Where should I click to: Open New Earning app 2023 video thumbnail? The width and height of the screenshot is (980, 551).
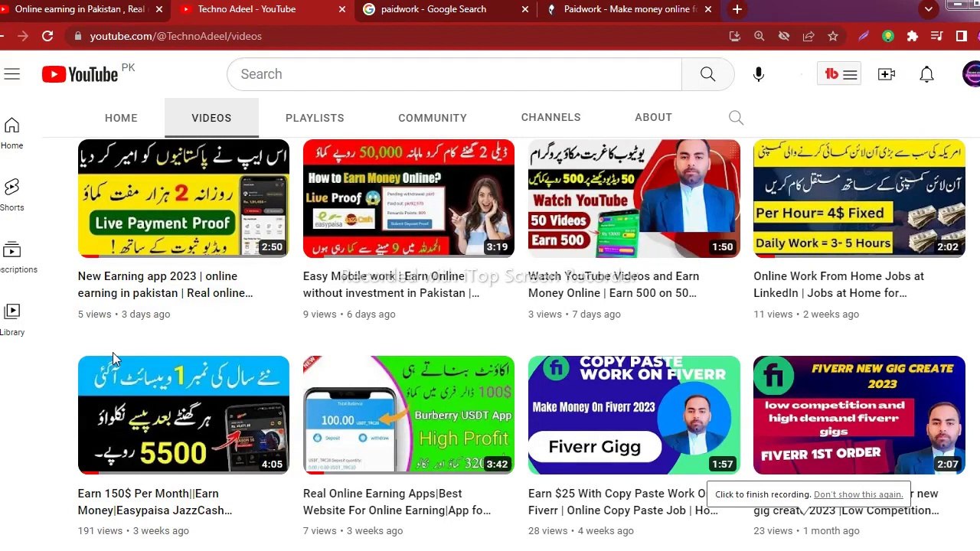tap(184, 198)
